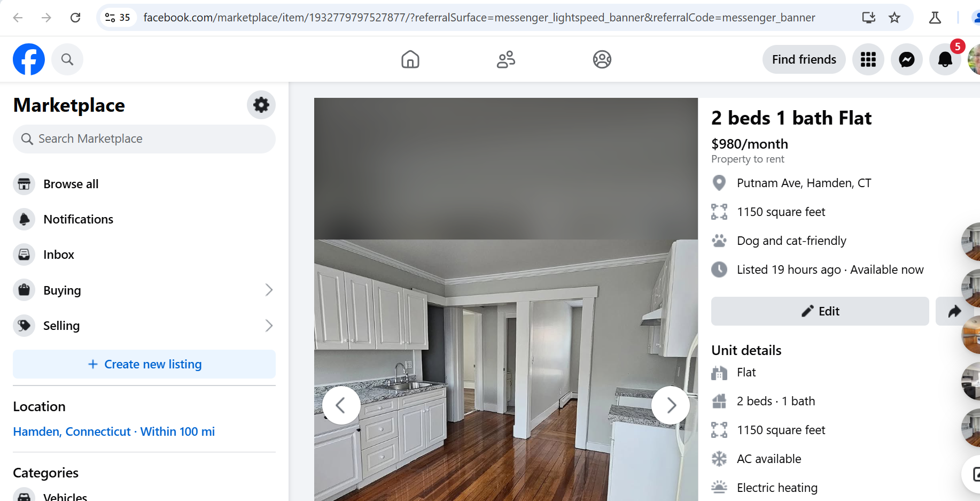Viewport: 980px width, 501px height.
Task: Open Facebook search magnifier button
Action: click(67, 59)
